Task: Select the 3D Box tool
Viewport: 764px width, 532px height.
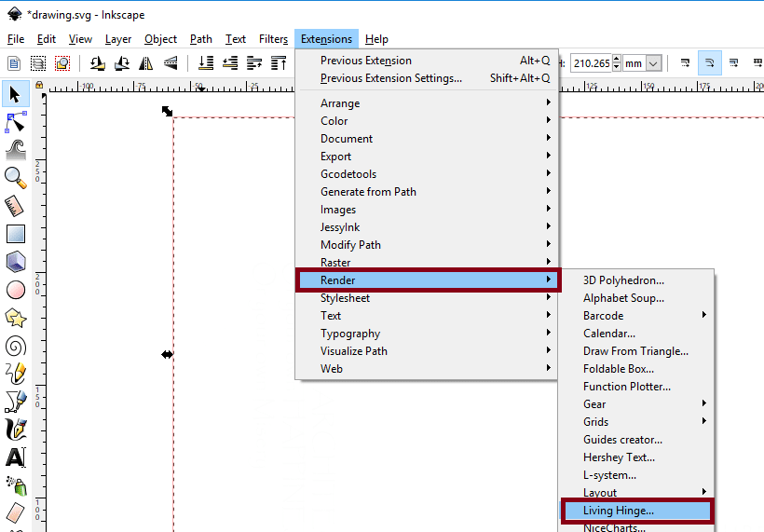Action: pos(16,262)
